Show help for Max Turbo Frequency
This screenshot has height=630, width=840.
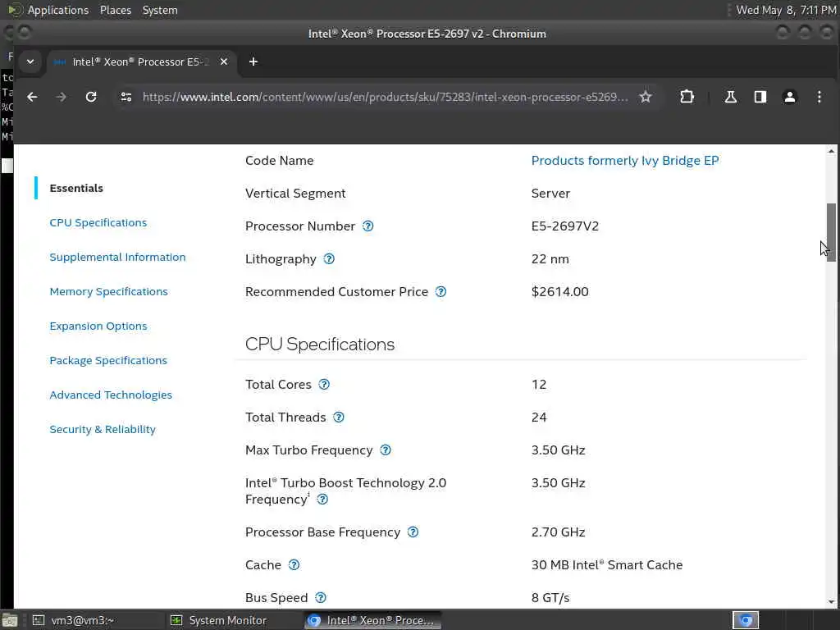pos(386,450)
